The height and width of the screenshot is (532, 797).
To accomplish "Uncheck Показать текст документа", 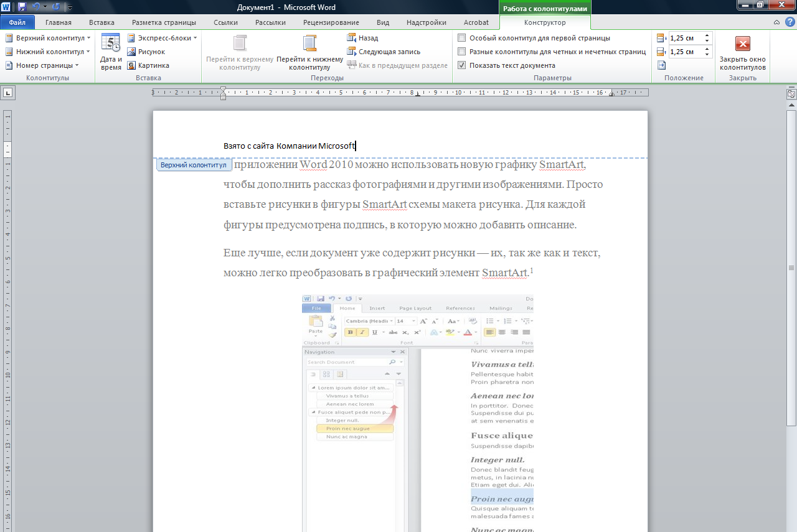I will click(x=461, y=65).
